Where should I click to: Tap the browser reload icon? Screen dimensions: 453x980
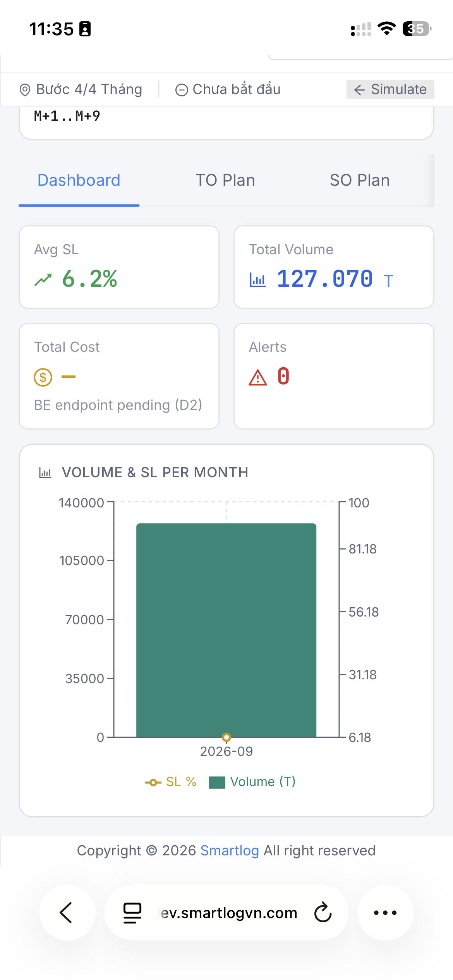323,913
